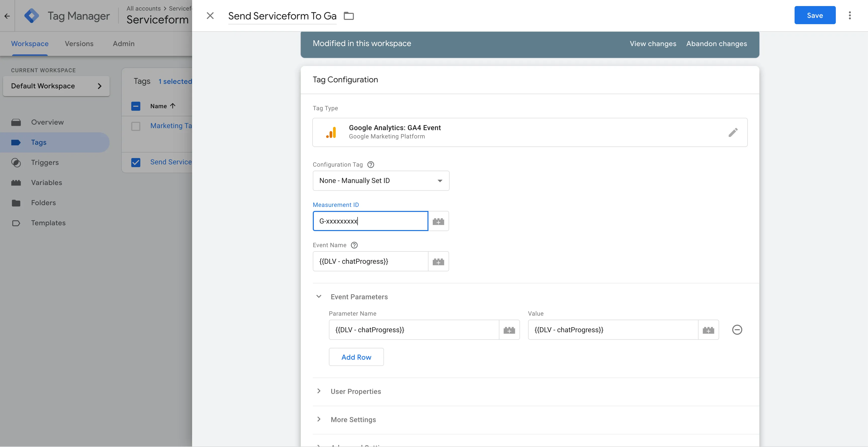Open Overview in the sidebar

(x=55, y=122)
